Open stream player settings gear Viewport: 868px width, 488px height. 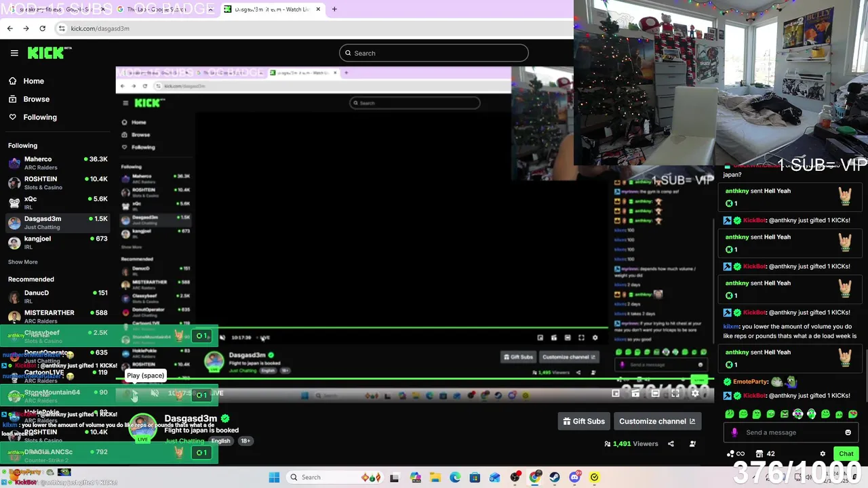click(x=695, y=393)
